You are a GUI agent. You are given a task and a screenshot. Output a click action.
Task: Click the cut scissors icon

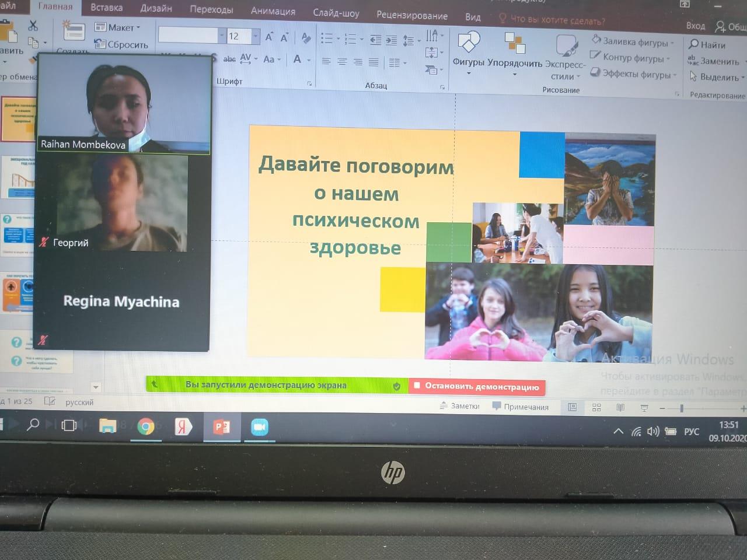33,26
